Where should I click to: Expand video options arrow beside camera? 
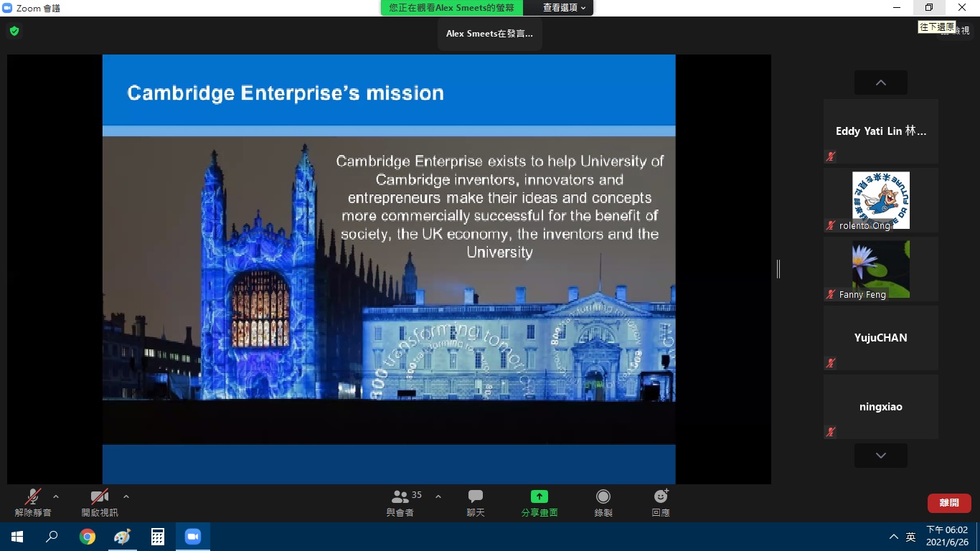126,496
